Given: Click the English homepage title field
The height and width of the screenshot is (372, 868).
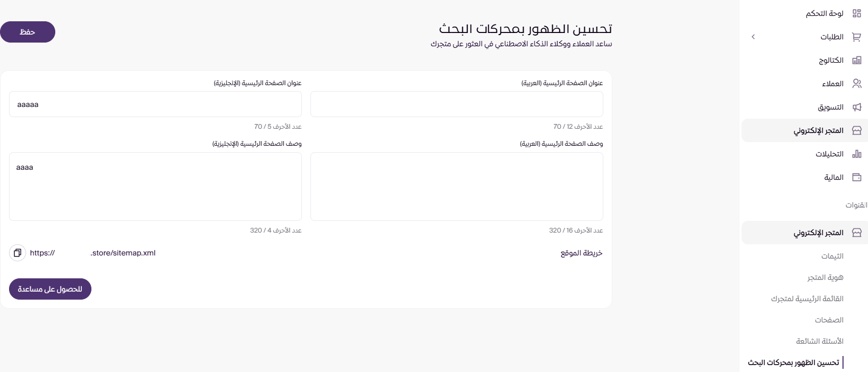Looking at the screenshot, I should [155, 104].
